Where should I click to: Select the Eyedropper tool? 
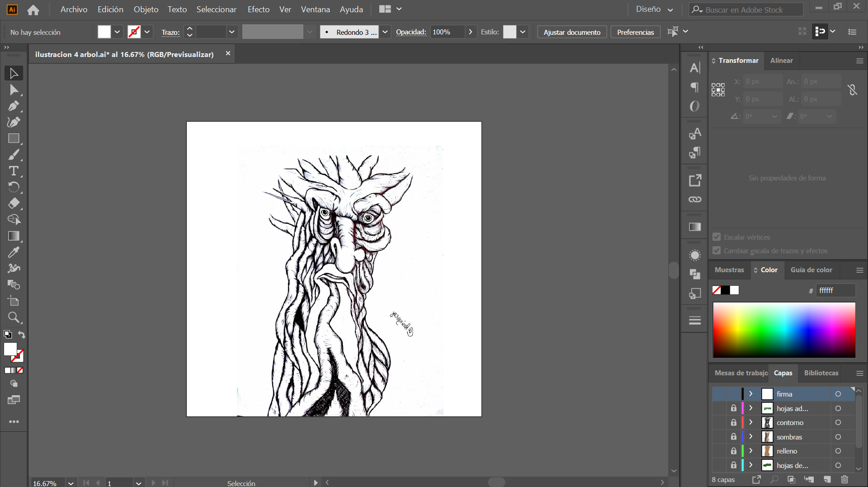(14, 252)
